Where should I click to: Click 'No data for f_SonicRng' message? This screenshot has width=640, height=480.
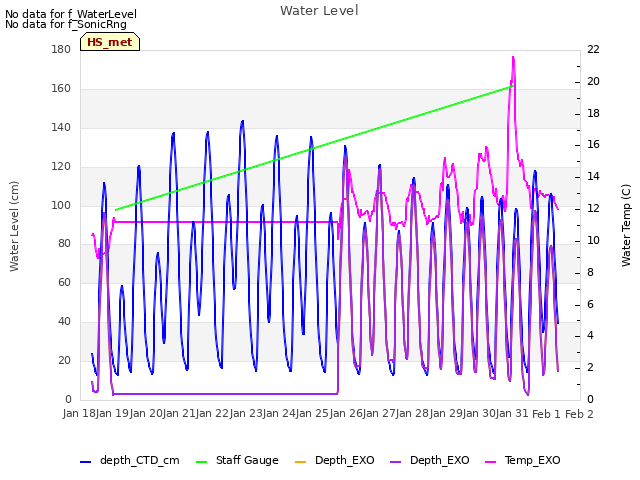coord(66,24)
